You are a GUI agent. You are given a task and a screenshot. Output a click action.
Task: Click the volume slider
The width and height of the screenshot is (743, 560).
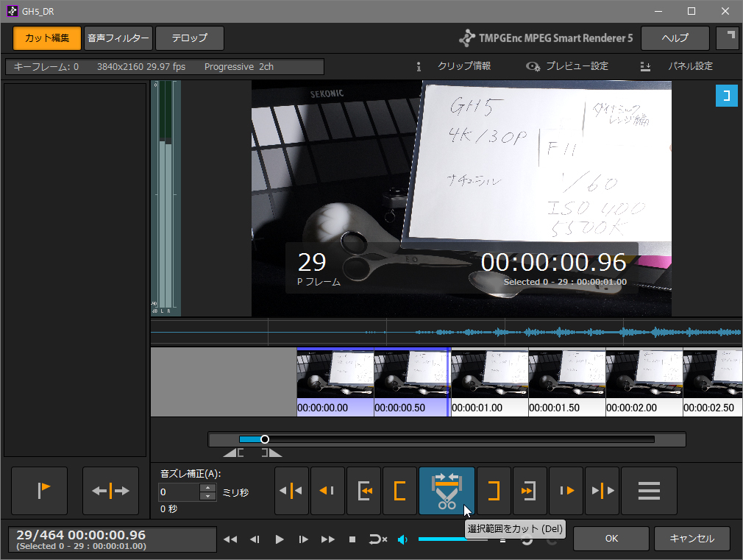[452, 539]
